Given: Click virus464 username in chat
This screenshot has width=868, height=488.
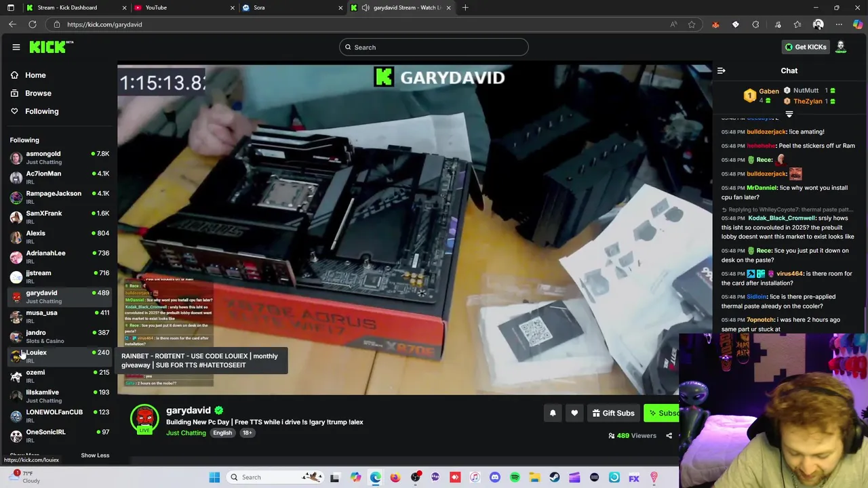Looking at the screenshot, I should pos(790,274).
